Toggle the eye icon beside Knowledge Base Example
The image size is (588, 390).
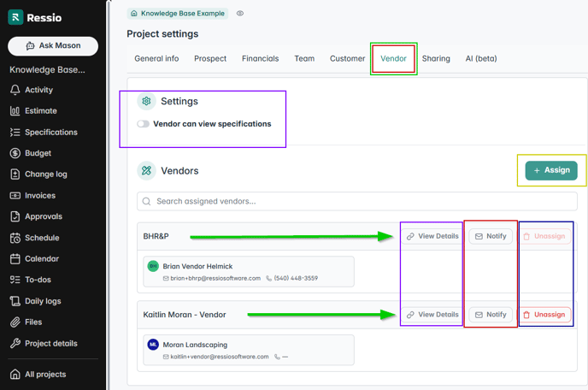pos(240,14)
